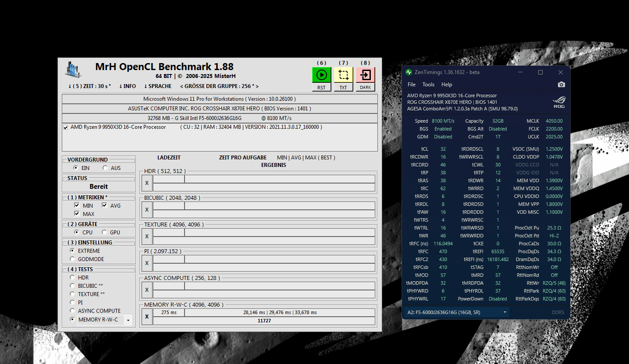The width and height of the screenshot is (629, 364).
Task: Open the ZenTimings File menu
Action: tap(412, 85)
